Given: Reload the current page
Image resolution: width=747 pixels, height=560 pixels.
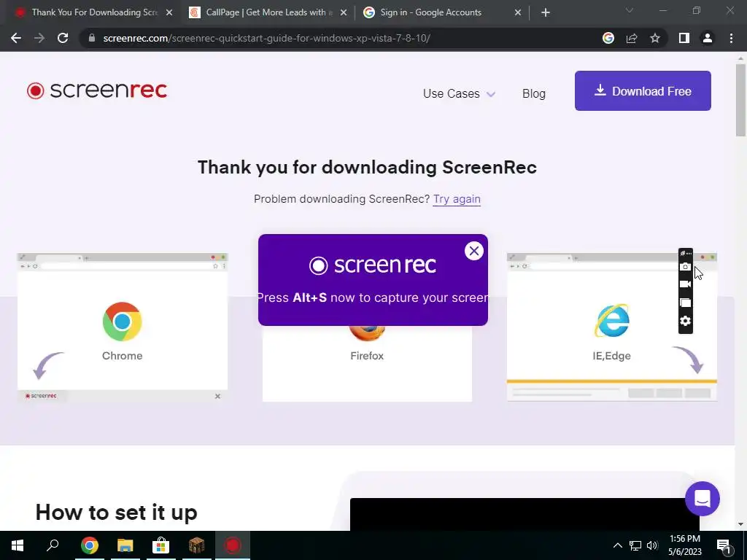Looking at the screenshot, I should (x=63, y=38).
